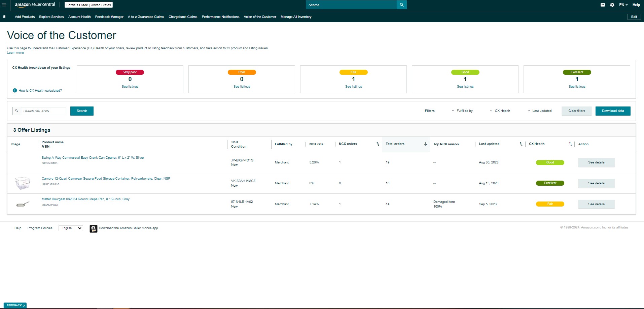The width and height of the screenshot is (644, 309).
Task: Open the Feedback tab at bottom left
Action: tap(14, 306)
